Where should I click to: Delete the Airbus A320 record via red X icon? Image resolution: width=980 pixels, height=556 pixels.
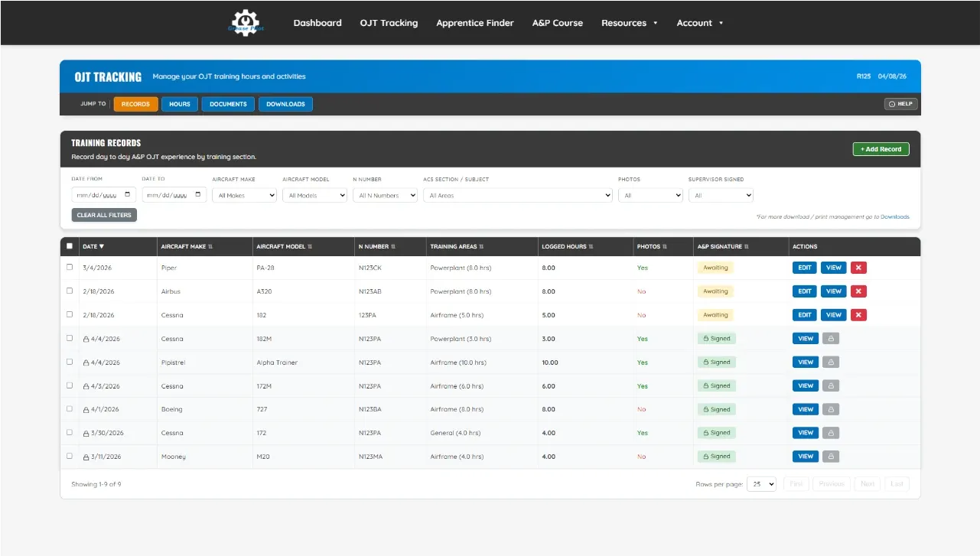860,291
